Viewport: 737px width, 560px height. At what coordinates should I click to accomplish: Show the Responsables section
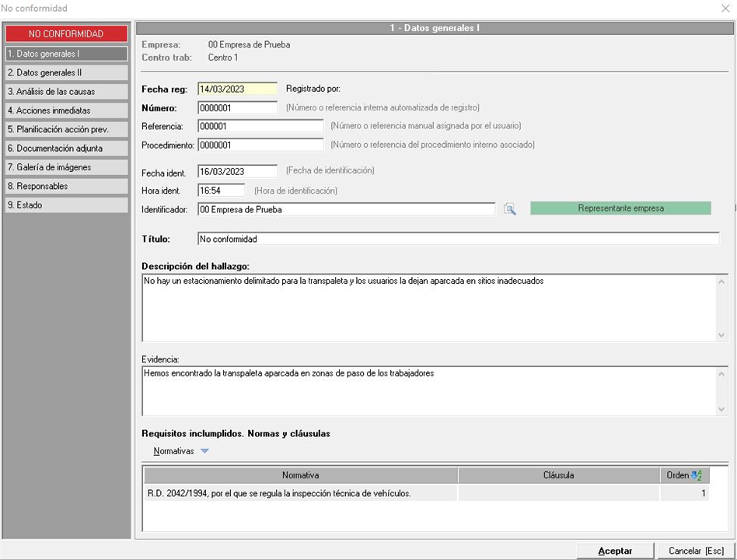pyautogui.click(x=66, y=186)
